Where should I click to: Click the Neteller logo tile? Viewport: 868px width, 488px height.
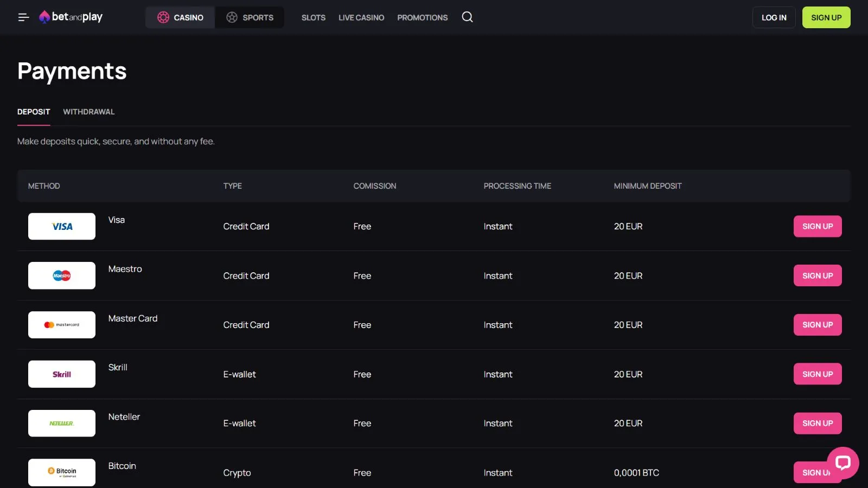click(x=62, y=423)
